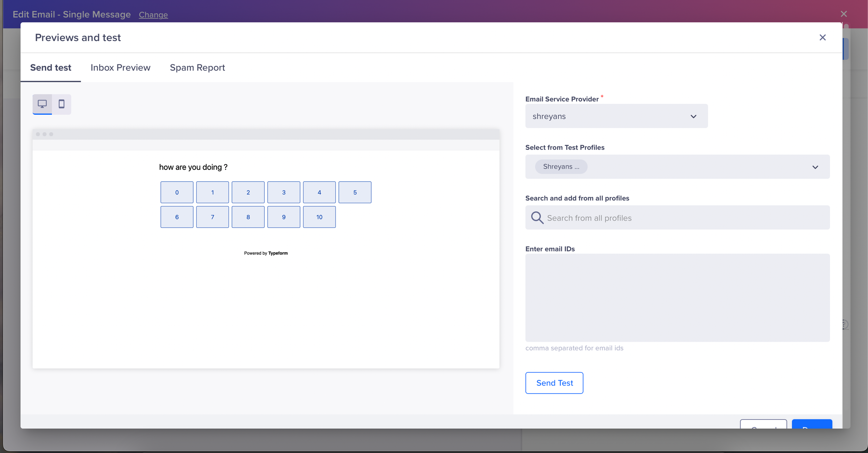Close the Previews and test dialog
This screenshot has height=453, width=868.
point(822,37)
